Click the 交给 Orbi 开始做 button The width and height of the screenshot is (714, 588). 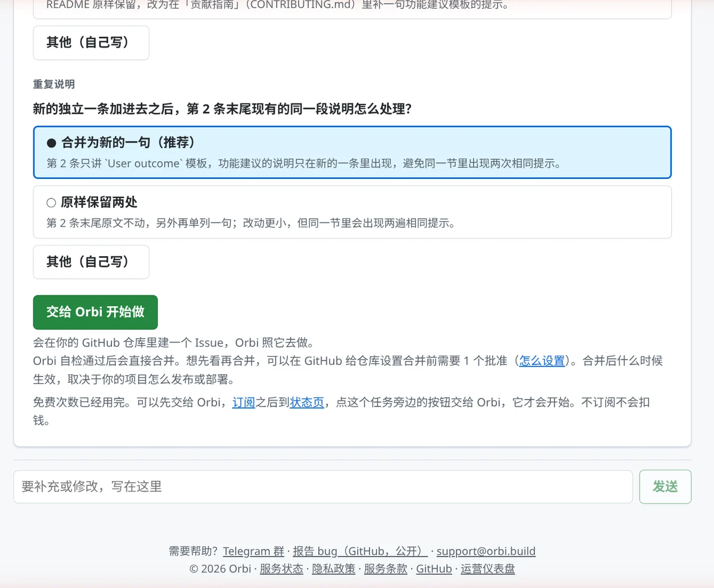[x=95, y=312]
